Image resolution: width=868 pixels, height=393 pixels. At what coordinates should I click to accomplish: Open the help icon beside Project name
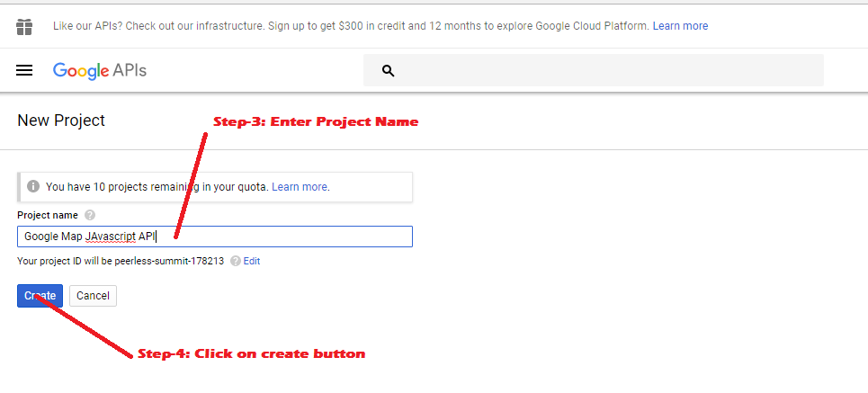tap(90, 215)
